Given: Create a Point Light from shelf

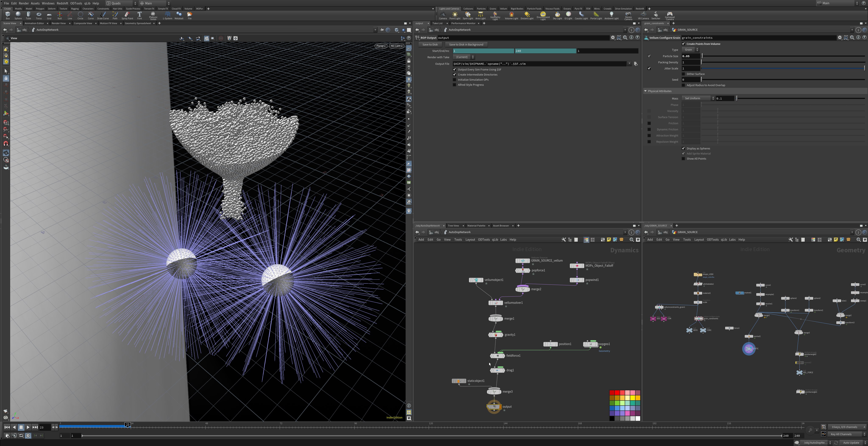Looking at the screenshot, I should coord(455,15).
